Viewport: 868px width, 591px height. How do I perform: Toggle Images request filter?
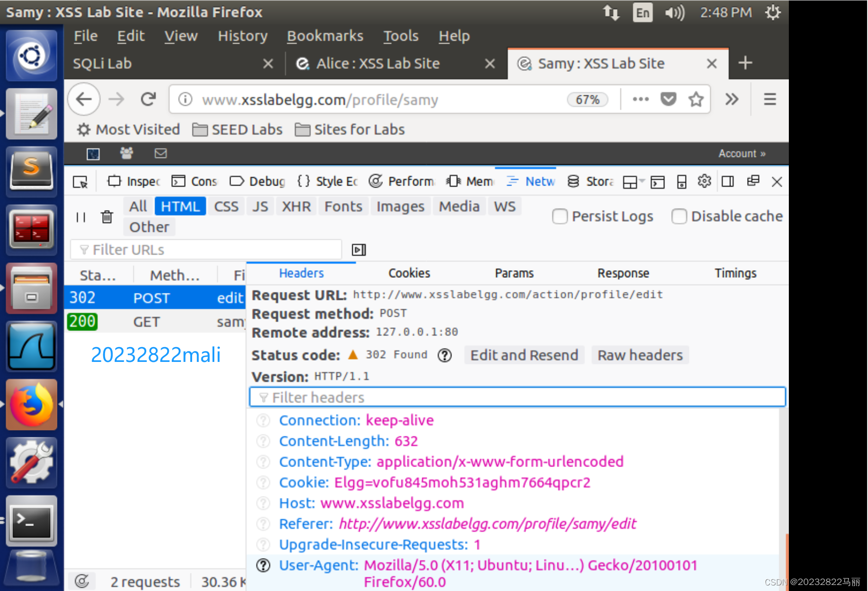pyautogui.click(x=400, y=206)
